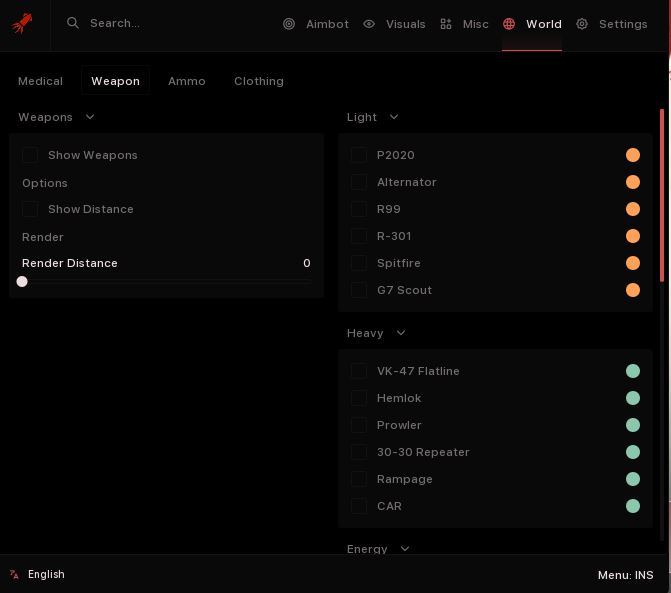Click the Render Distance slider handle
Image resolution: width=671 pixels, height=593 pixels.
22,282
